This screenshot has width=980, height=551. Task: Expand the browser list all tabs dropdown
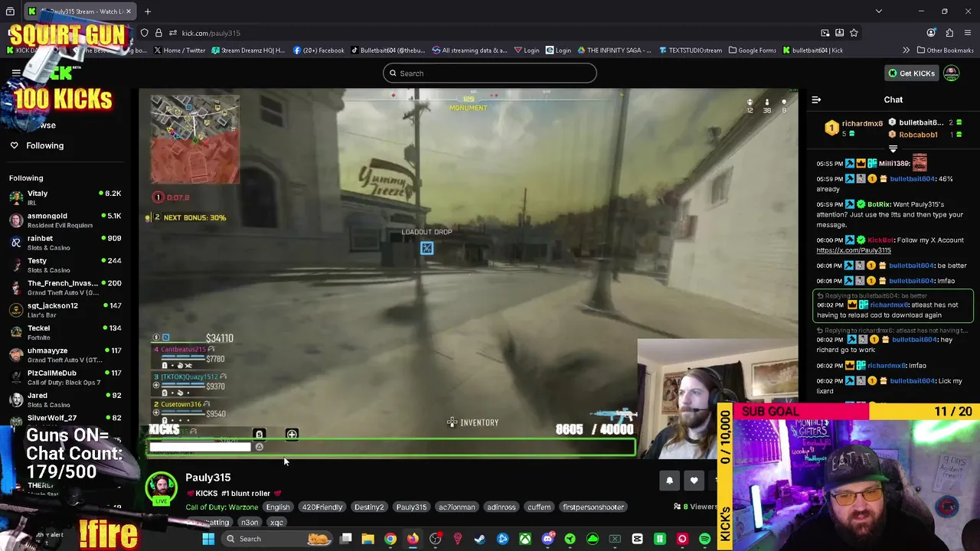[879, 11]
